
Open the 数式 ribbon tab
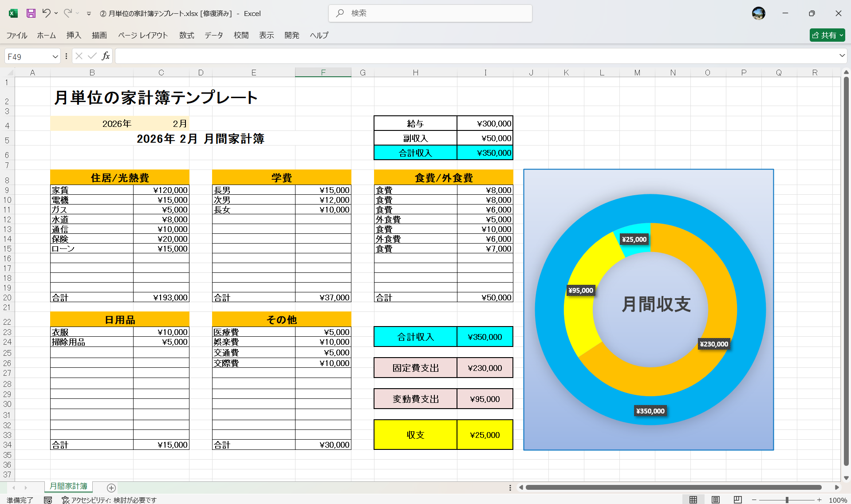pyautogui.click(x=186, y=35)
